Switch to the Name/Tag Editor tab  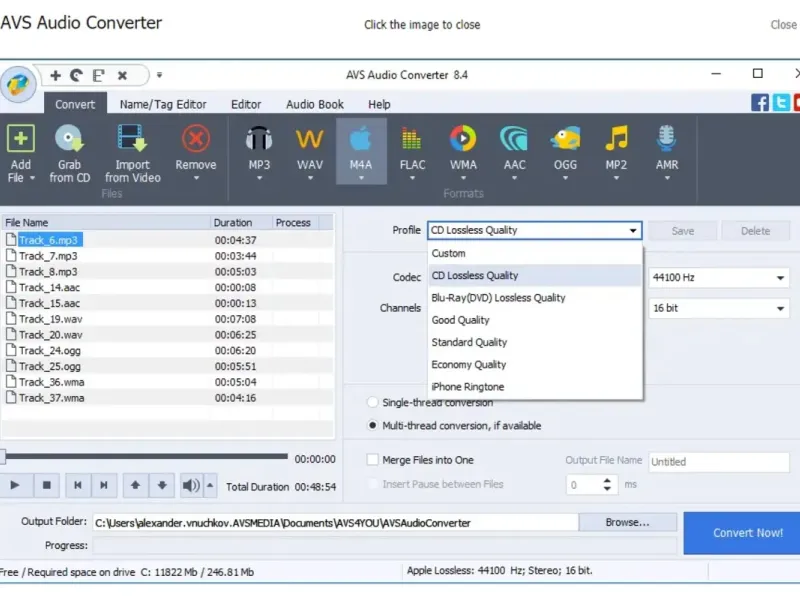point(163,104)
